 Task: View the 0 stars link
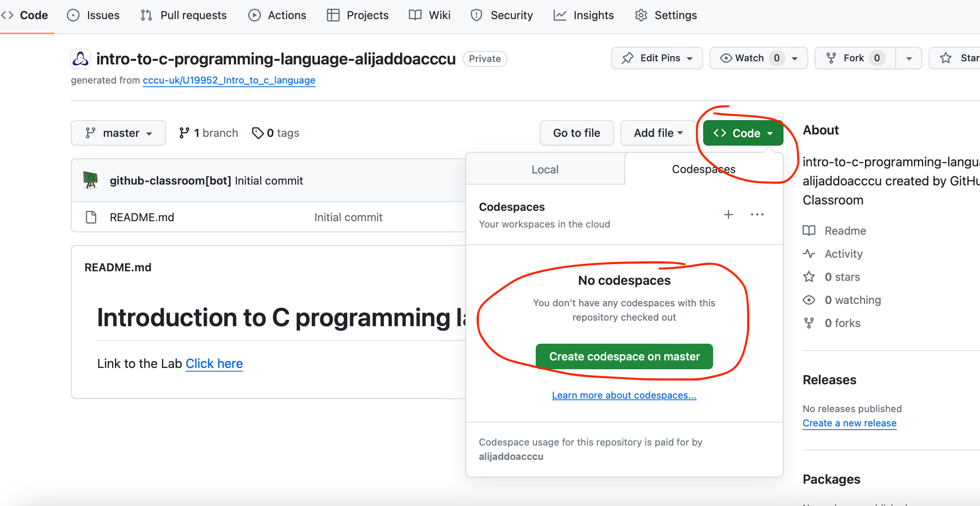[x=831, y=277]
